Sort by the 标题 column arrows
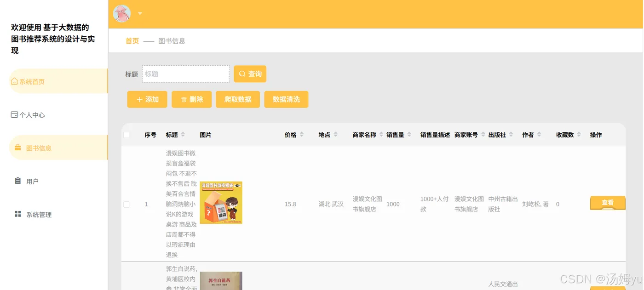Screen dimensions: 644x290 coord(183,135)
